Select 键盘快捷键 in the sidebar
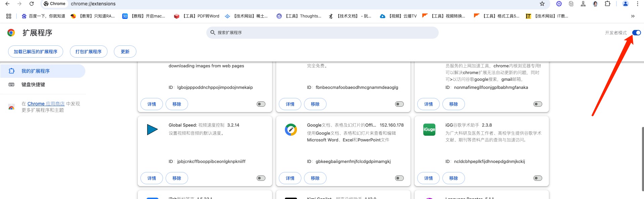The width and height of the screenshot is (644, 199). pos(33,85)
